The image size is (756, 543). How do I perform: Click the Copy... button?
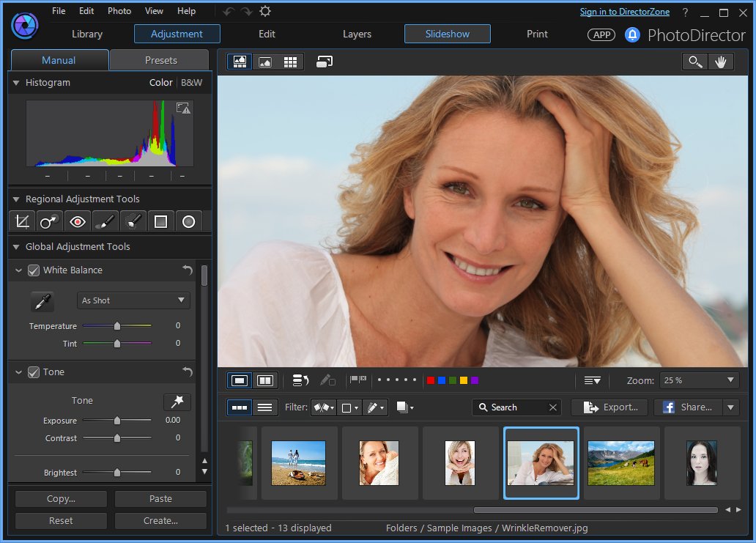point(61,499)
